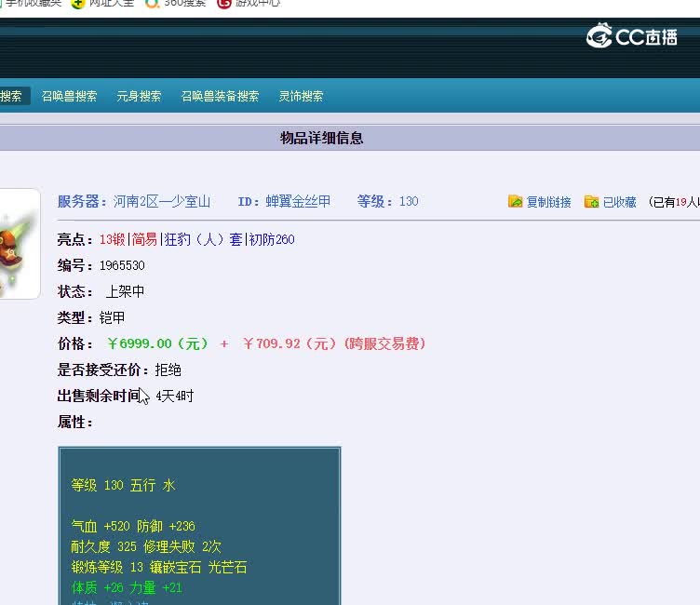Open the 游戏中心 bookmark
Viewport: 700px width, 605px height.
tap(258, 4)
